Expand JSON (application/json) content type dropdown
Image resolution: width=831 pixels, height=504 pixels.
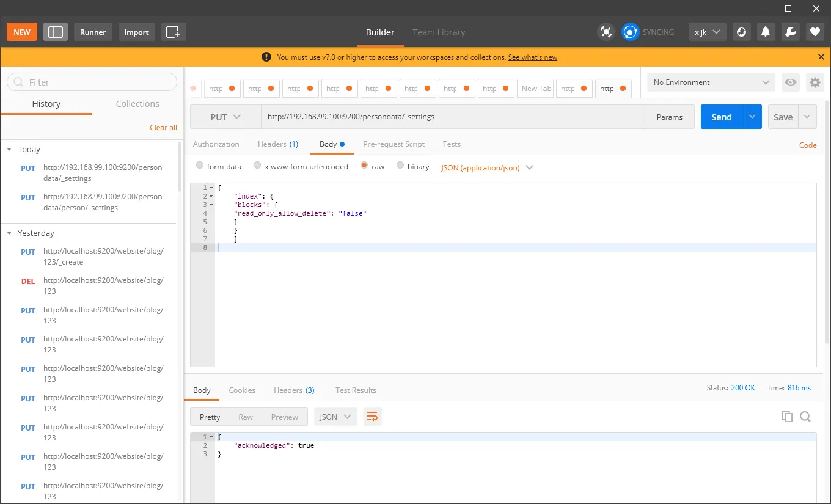click(x=487, y=167)
